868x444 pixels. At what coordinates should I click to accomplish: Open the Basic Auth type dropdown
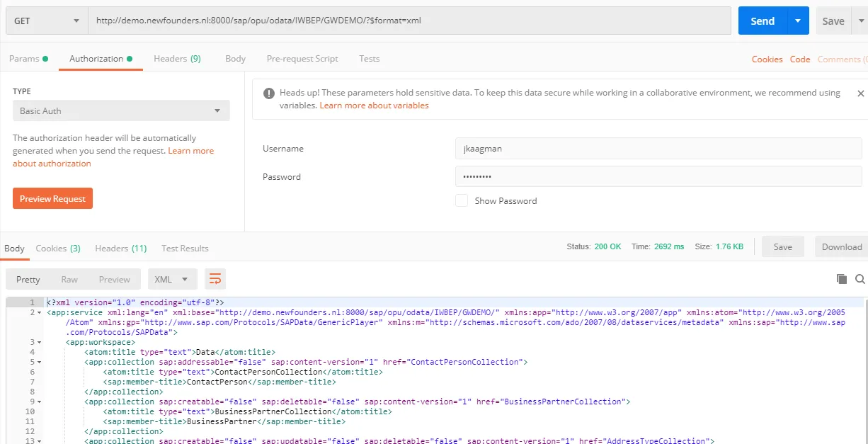point(121,111)
